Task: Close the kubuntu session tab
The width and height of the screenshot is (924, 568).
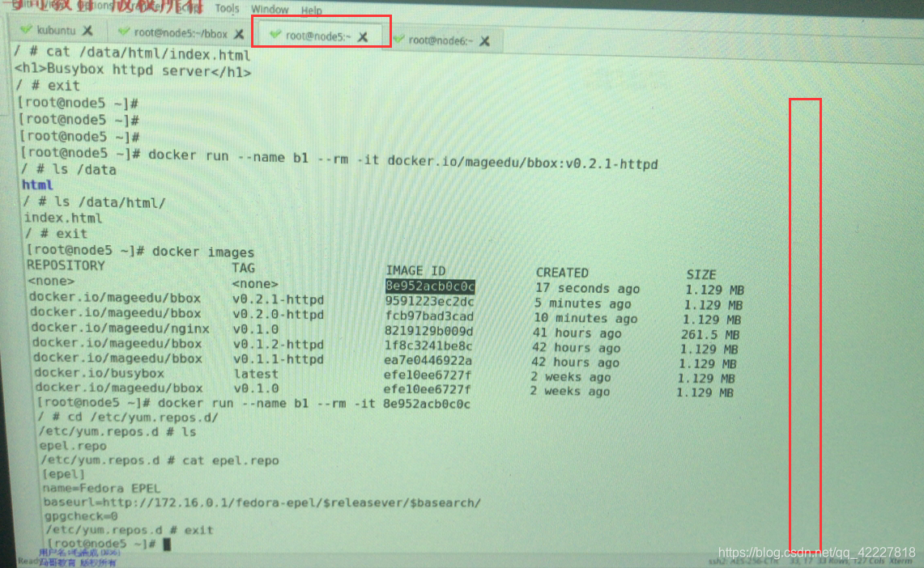Action: 87,30
